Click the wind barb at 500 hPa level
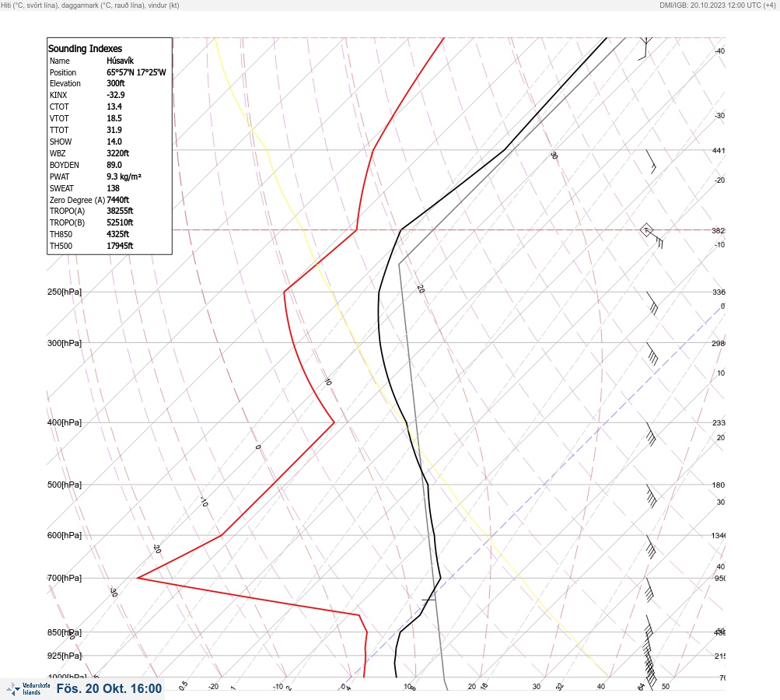Image resolution: width=780 pixels, height=700 pixels. point(651,496)
